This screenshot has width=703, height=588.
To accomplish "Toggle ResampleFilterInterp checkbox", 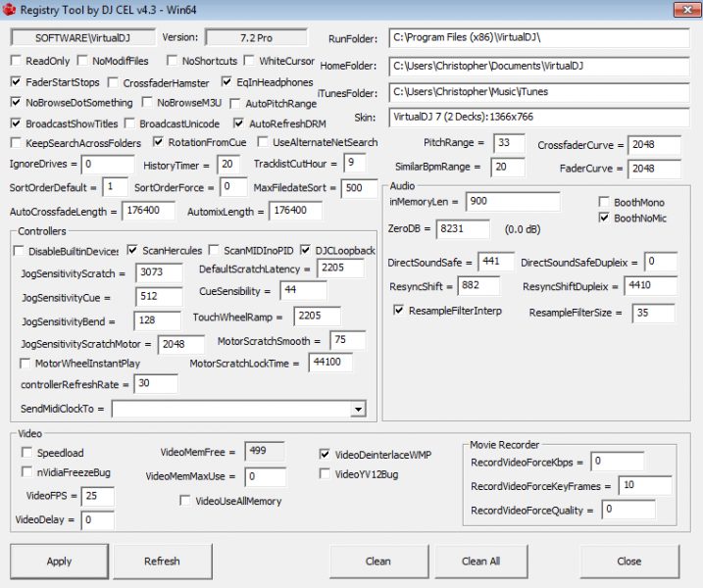I will 399,310.
